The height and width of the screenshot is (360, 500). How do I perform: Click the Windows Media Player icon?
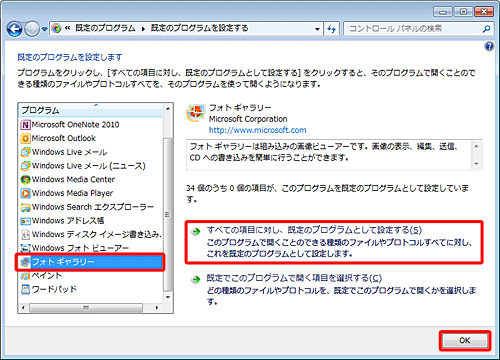pyautogui.click(x=25, y=193)
